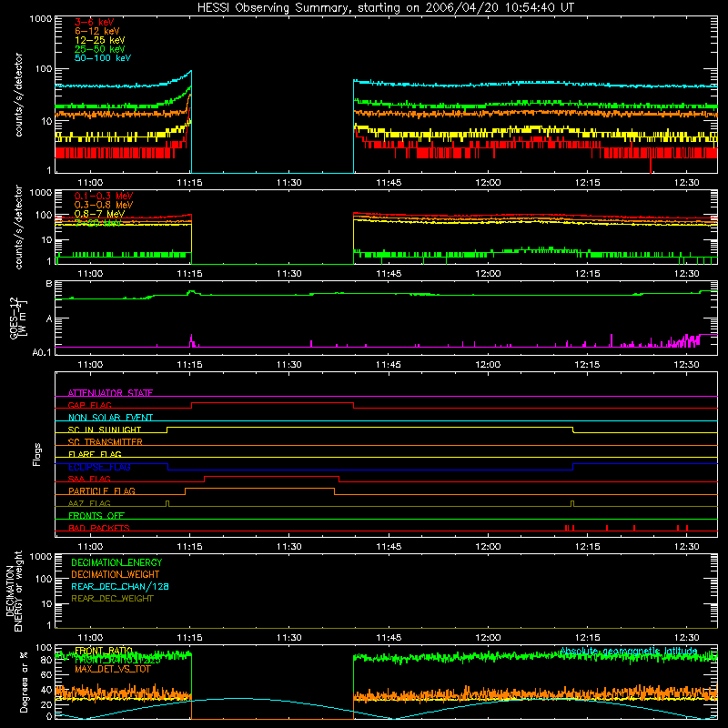Click the GOES-12 vertical axis label

17,318
